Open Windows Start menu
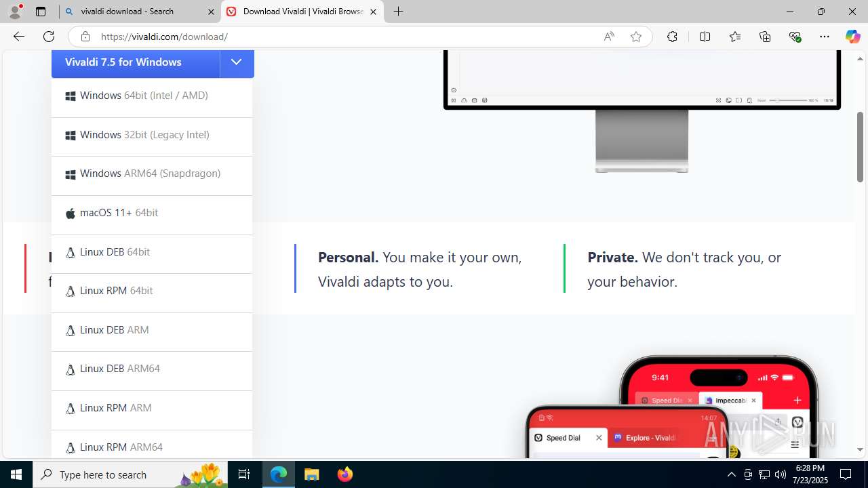Screen dimensions: 868x488 (x=16, y=474)
